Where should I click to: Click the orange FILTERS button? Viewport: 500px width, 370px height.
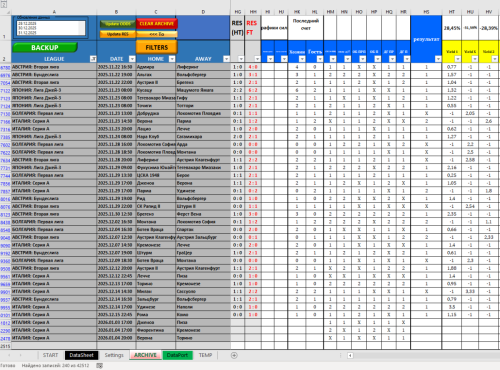(156, 47)
